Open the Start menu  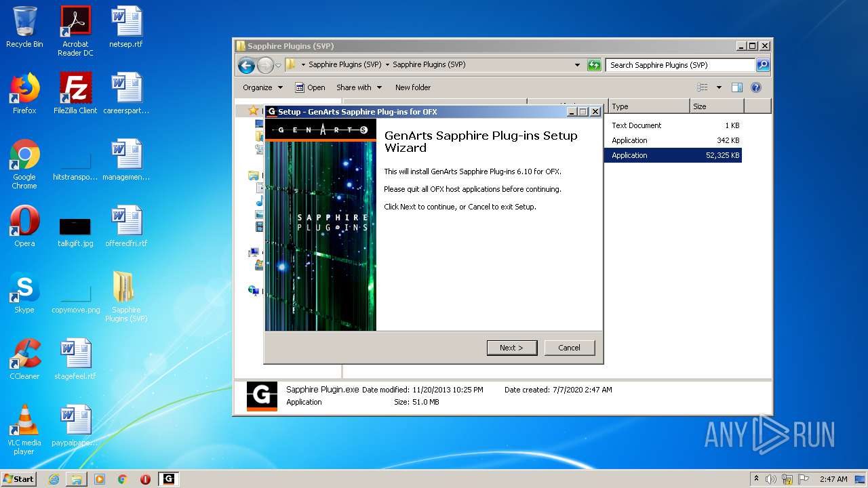(19, 479)
